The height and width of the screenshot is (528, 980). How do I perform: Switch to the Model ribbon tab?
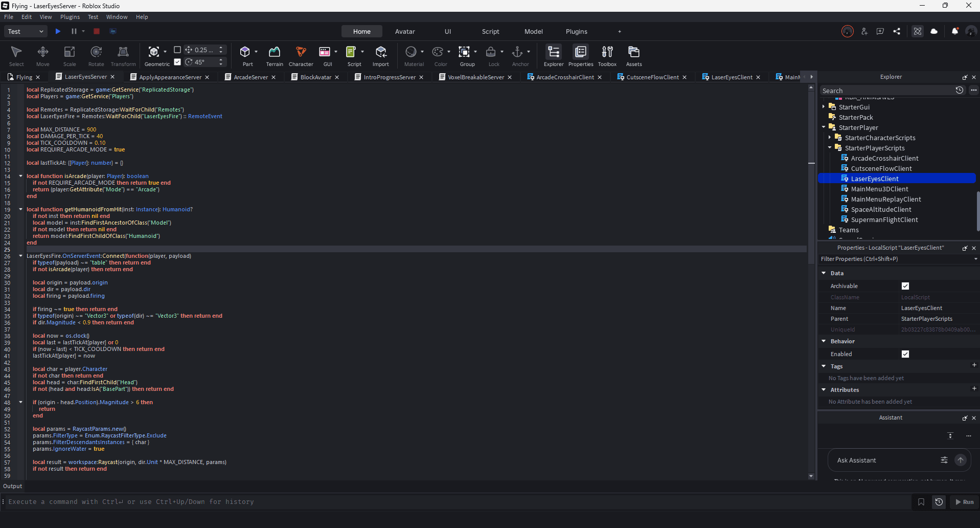click(x=533, y=31)
